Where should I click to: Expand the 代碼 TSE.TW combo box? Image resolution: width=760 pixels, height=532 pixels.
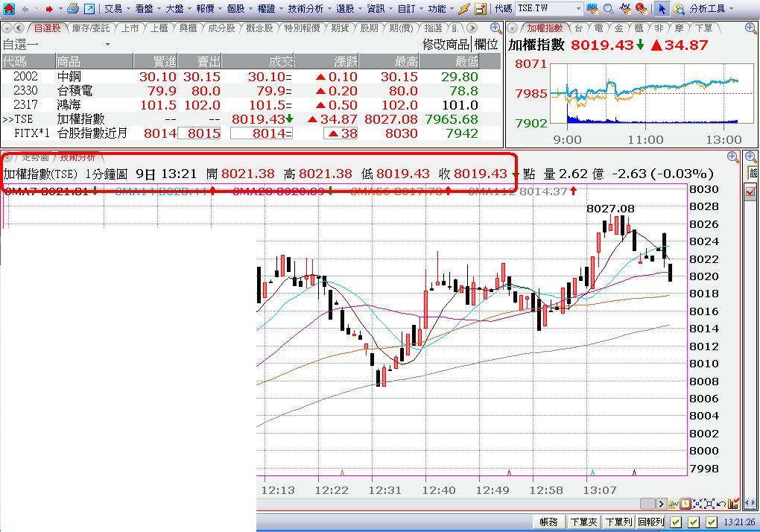click(579, 9)
